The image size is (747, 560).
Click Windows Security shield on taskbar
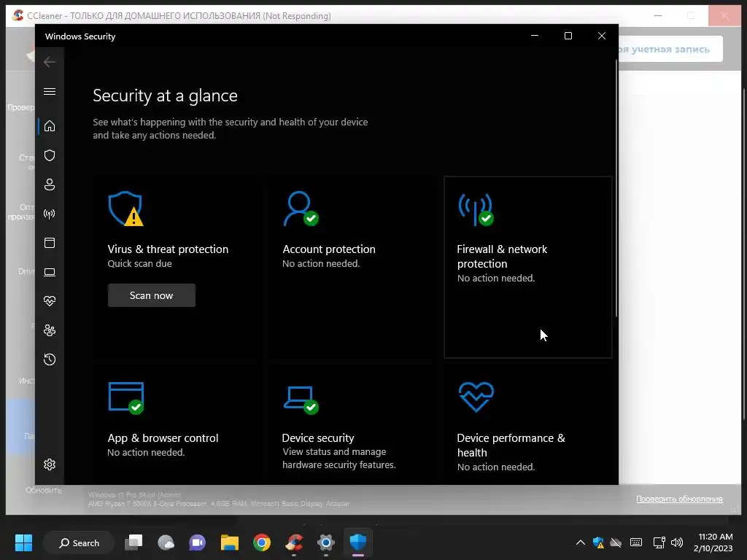[x=357, y=542]
